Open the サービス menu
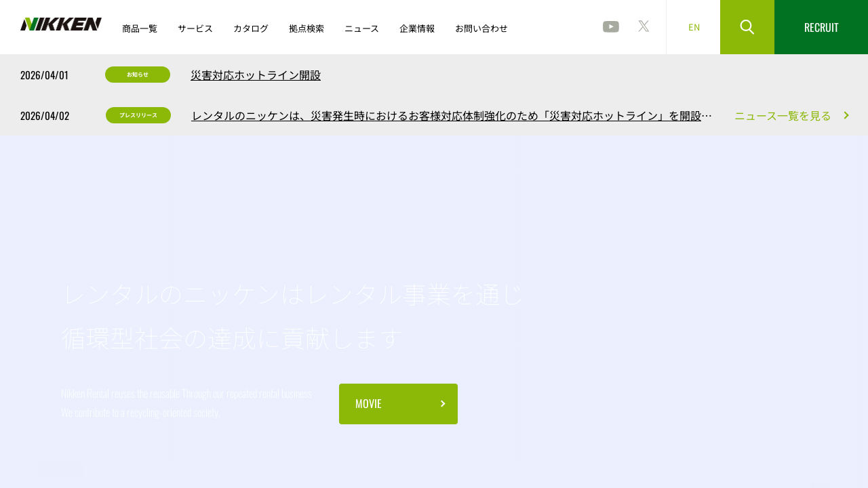The height and width of the screenshot is (488, 868). [x=195, y=28]
